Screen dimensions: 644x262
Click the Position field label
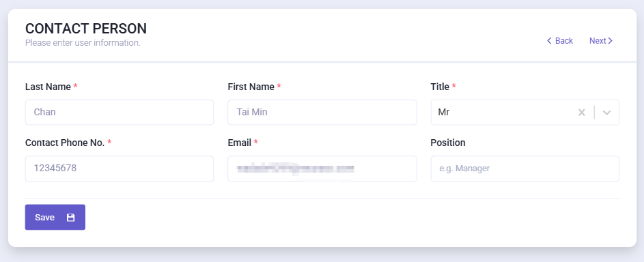pyautogui.click(x=448, y=143)
